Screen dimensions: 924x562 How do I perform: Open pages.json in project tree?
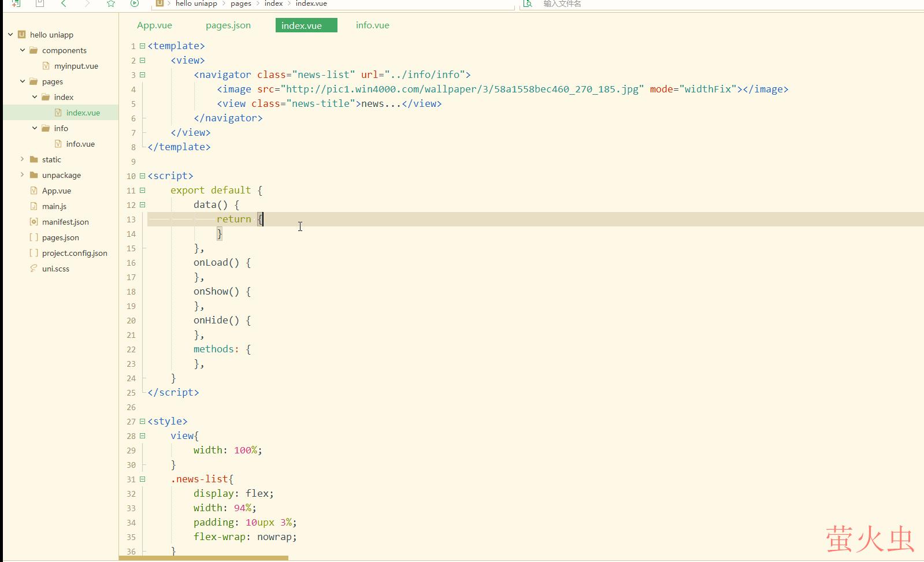coord(61,237)
